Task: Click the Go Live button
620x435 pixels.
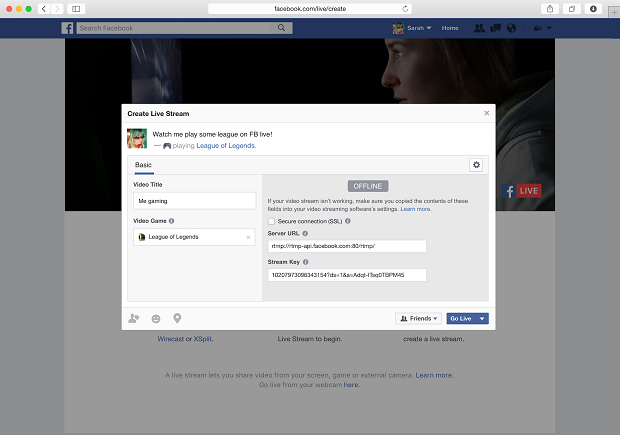Action: coord(461,318)
